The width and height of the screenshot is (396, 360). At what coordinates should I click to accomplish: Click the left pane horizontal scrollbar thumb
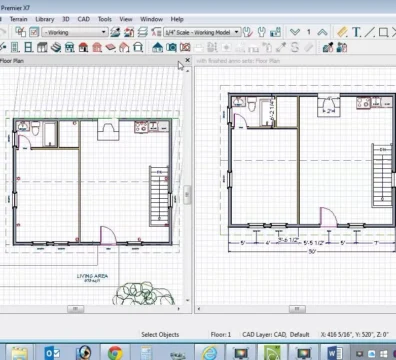tap(75, 309)
